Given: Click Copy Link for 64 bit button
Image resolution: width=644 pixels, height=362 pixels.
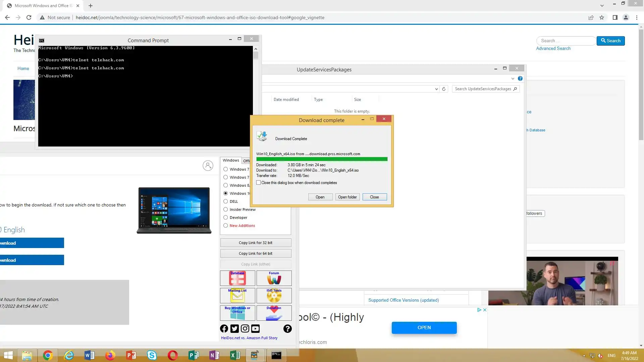Looking at the screenshot, I should tap(256, 253).
